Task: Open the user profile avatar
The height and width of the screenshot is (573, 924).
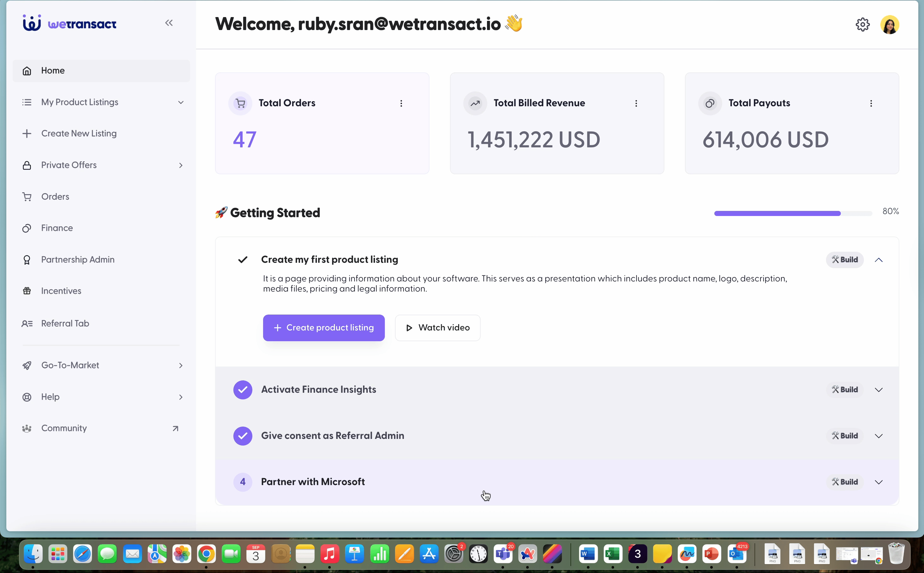Action: [890, 25]
